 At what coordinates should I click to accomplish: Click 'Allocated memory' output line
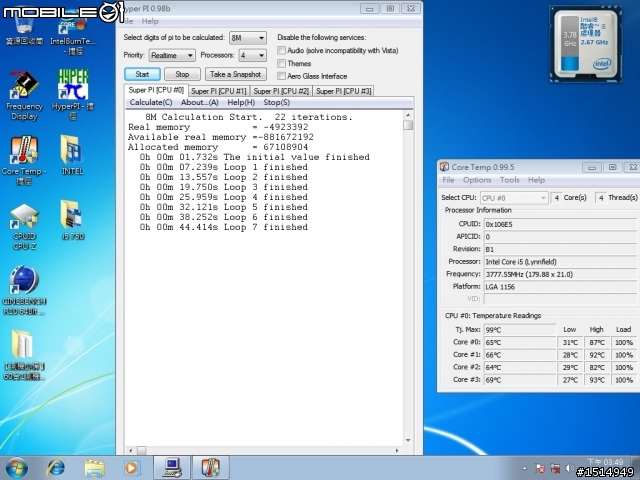pyautogui.click(x=218, y=147)
